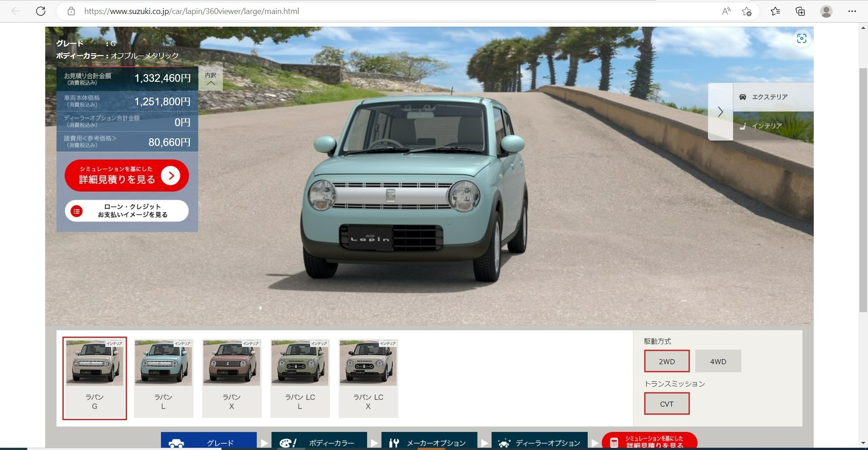The image size is (868, 450).
Task: Switch to エクステリア view
Action: (x=773, y=97)
